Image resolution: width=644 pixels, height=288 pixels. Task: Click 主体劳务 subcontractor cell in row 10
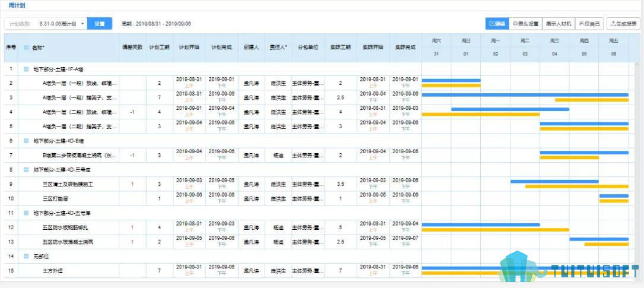tap(308, 199)
